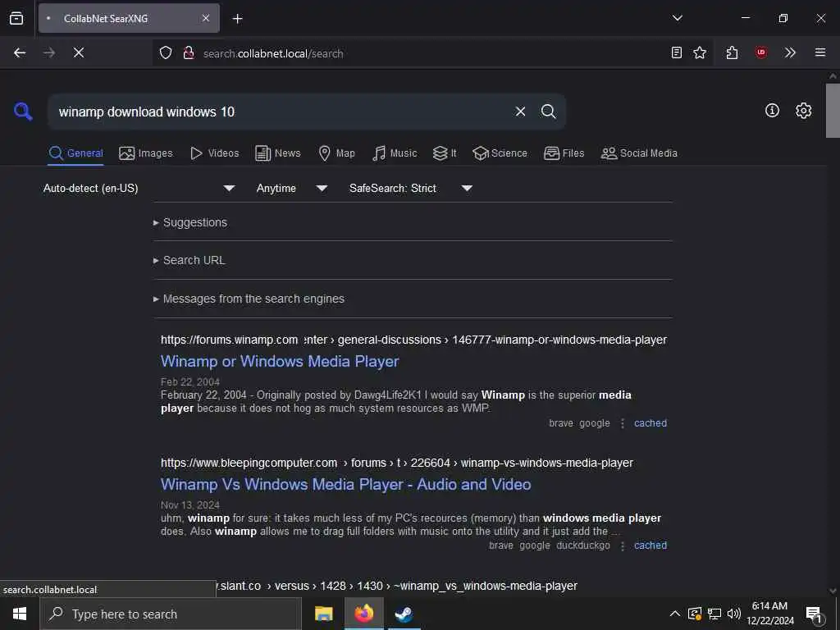Screen dimensions: 840x630
Task: Open Windows Start menu
Action: [x=20, y=614]
